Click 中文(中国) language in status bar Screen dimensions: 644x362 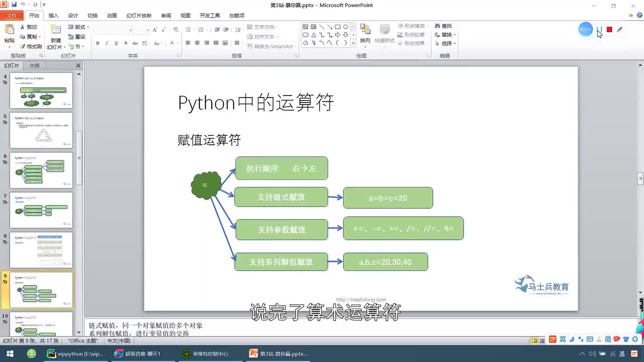point(119,340)
